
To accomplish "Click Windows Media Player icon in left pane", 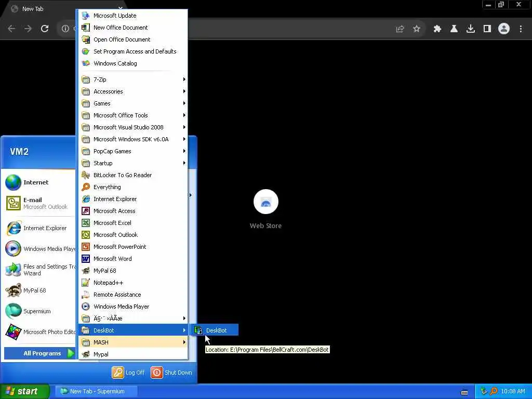I will point(13,249).
